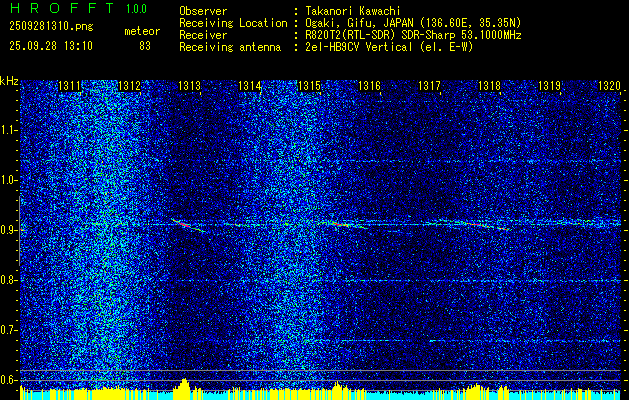Click the 1317 time marker
Image resolution: width=629 pixels, height=400 pixels.
coord(429,86)
